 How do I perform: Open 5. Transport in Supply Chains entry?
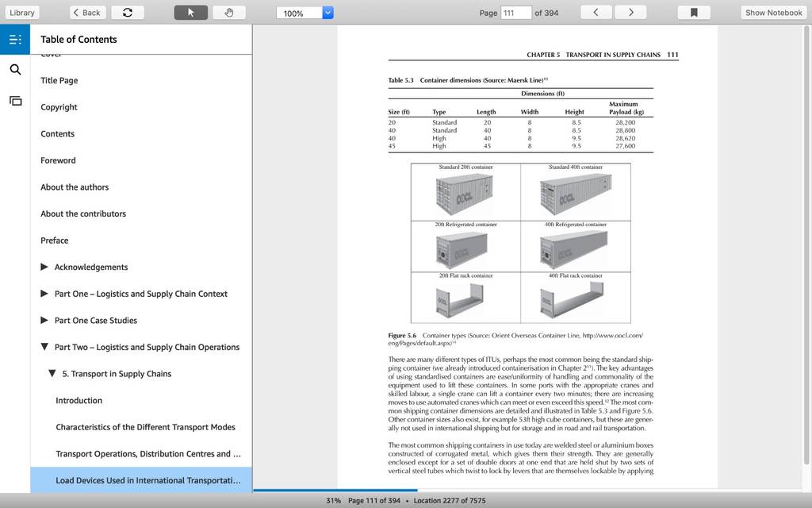tap(117, 374)
